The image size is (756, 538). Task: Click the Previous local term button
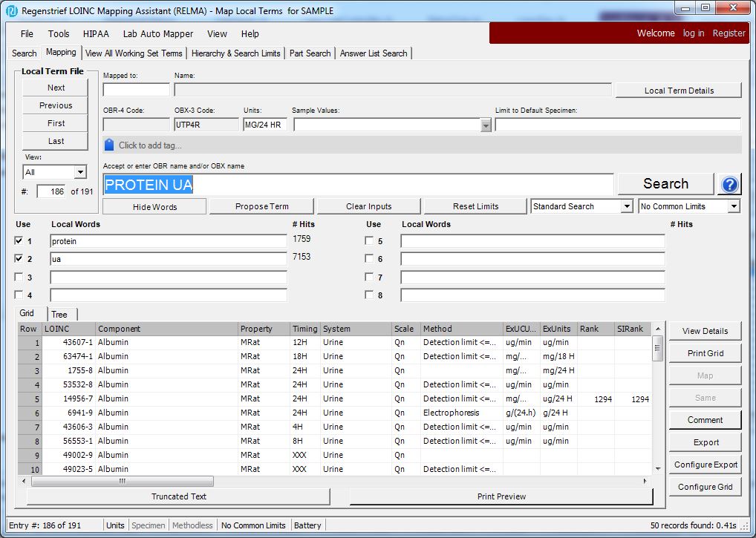pyautogui.click(x=56, y=105)
